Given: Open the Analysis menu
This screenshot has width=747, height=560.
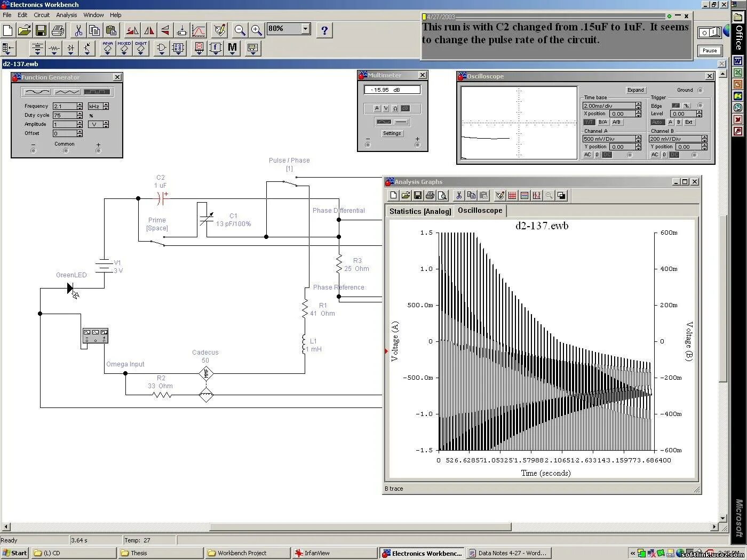Looking at the screenshot, I should [67, 15].
